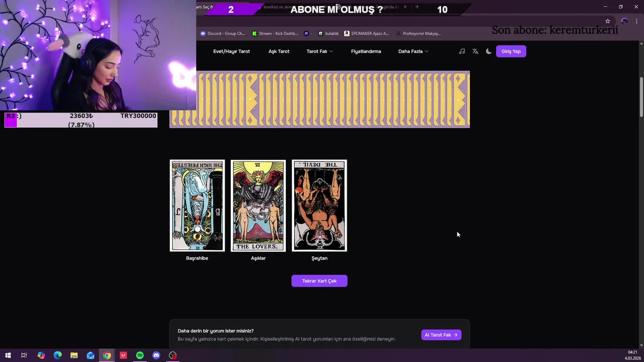
Task: Open Discord - Group Ch... bookmark
Action: click(222, 34)
